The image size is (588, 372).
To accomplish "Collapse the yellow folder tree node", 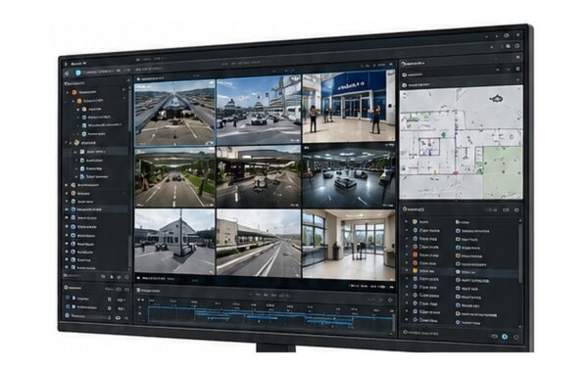I will coord(71,143).
